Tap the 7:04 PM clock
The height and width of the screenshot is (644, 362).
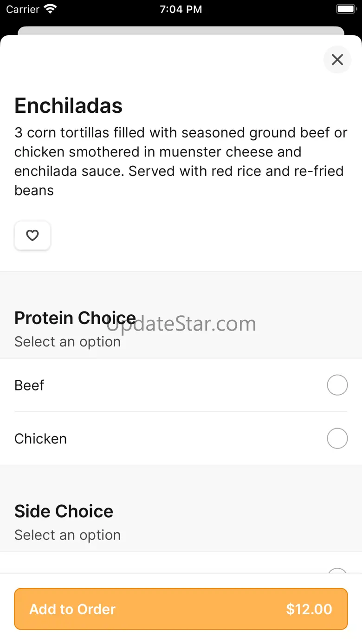coord(181,9)
